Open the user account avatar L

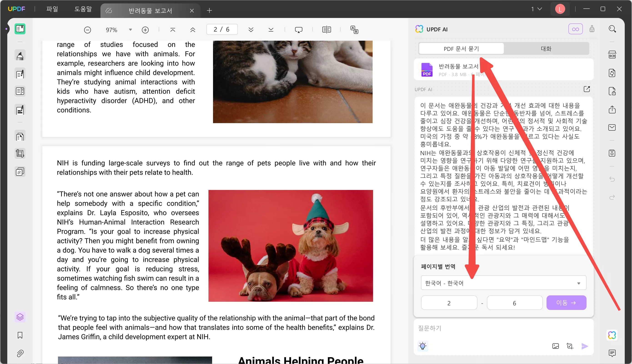click(x=560, y=9)
